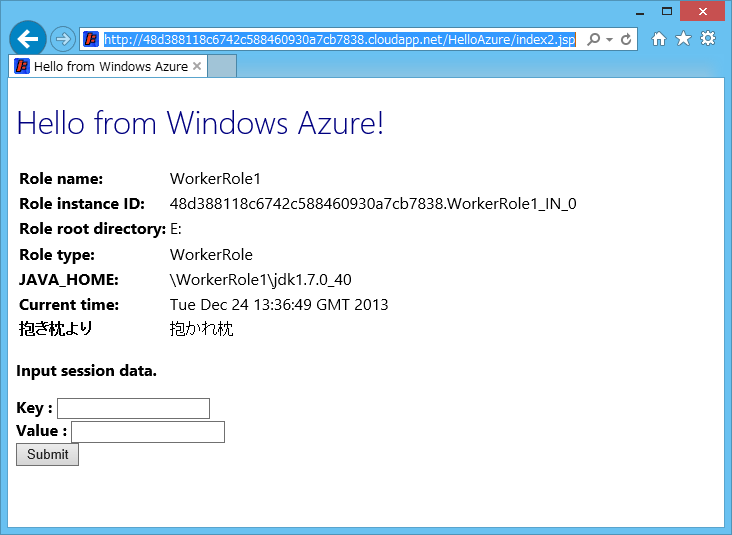This screenshot has height=535, width=732.
Task: Click the 'Role type:' label
Action: [57, 255]
